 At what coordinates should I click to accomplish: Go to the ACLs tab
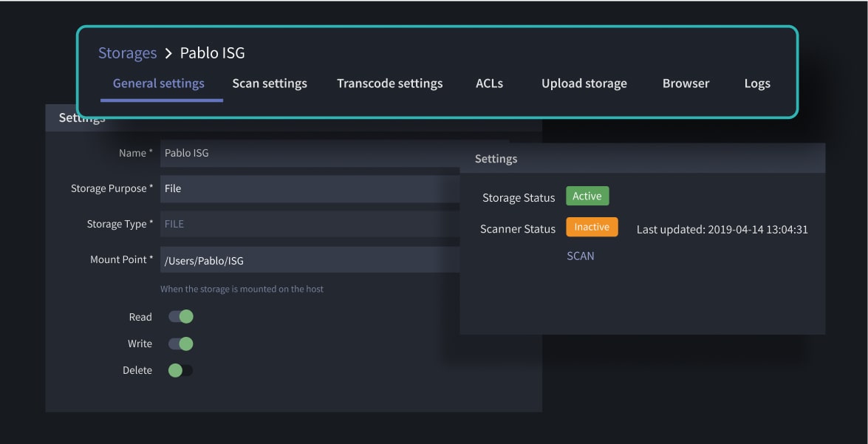(489, 83)
